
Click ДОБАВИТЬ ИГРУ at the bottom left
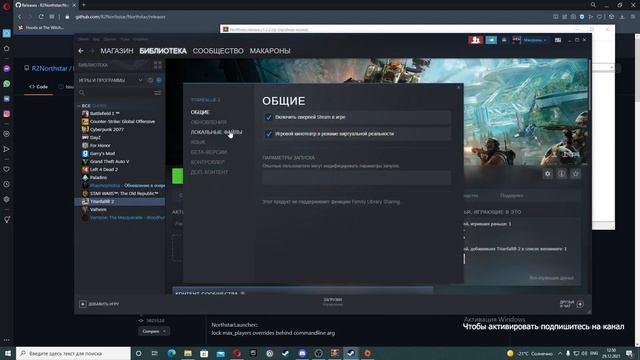[99, 304]
